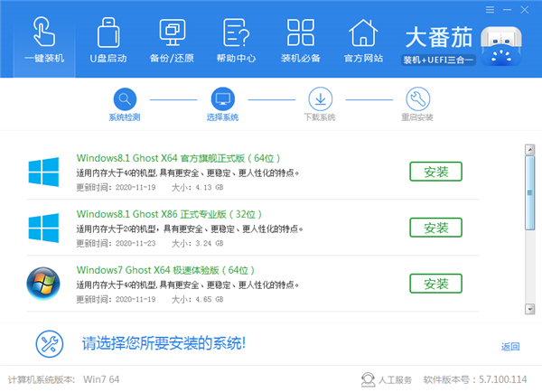Click the 重启安装 wrench step icon
This screenshot has width=542, height=392.
coord(418,99)
